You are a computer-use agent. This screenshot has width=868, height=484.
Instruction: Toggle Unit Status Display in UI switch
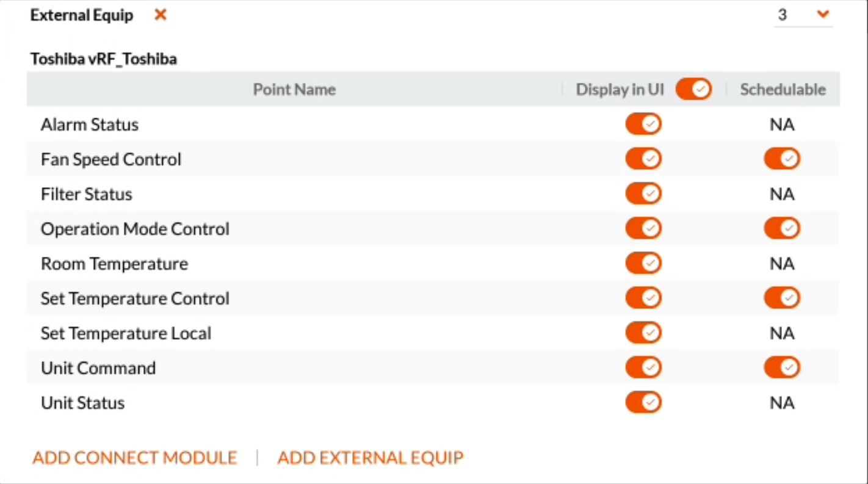pos(643,403)
